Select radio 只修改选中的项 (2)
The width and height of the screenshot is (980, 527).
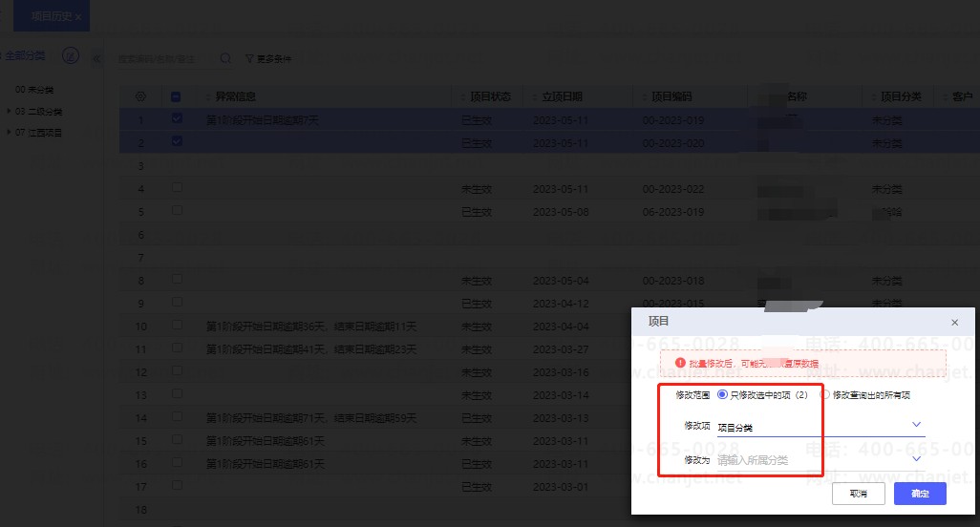click(722, 394)
